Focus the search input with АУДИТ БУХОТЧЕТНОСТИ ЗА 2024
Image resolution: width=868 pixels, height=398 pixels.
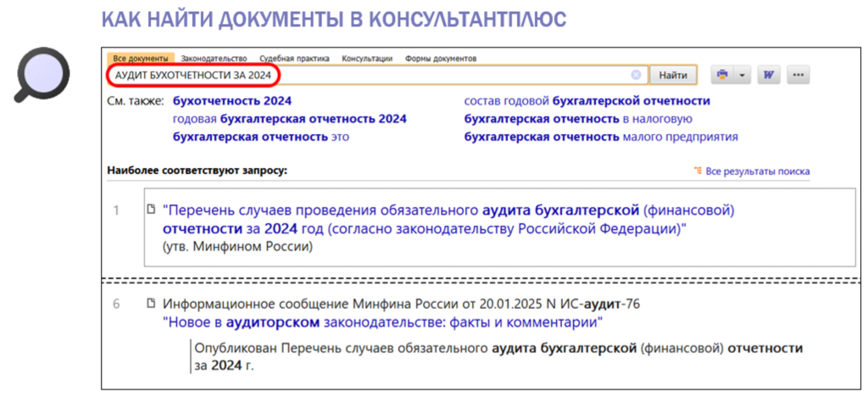click(376, 75)
